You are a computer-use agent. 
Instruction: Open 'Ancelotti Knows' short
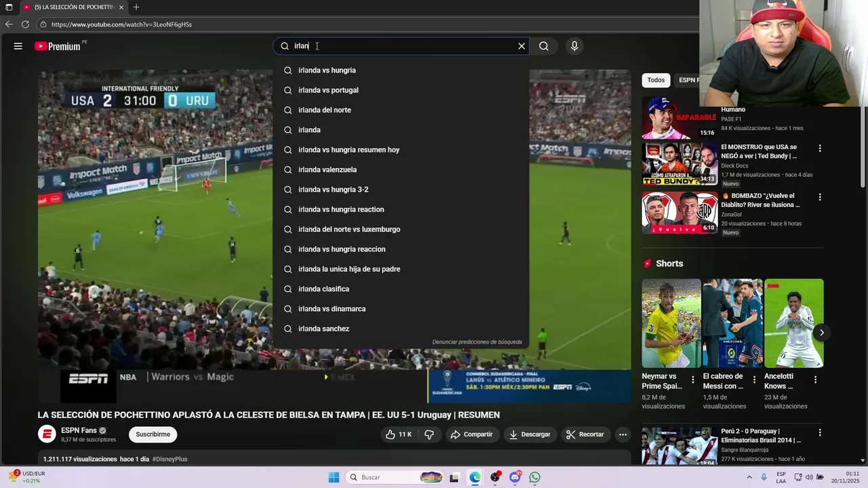click(794, 323)
